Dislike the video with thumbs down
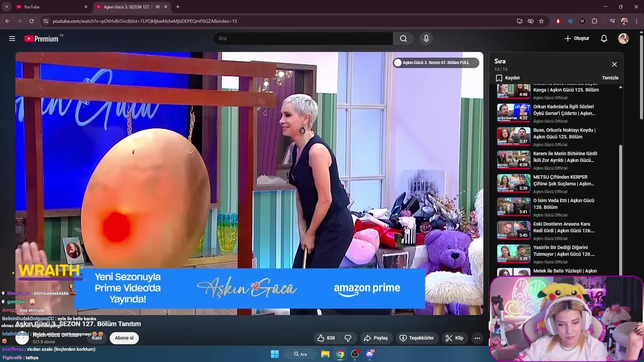 pos(348,338)
